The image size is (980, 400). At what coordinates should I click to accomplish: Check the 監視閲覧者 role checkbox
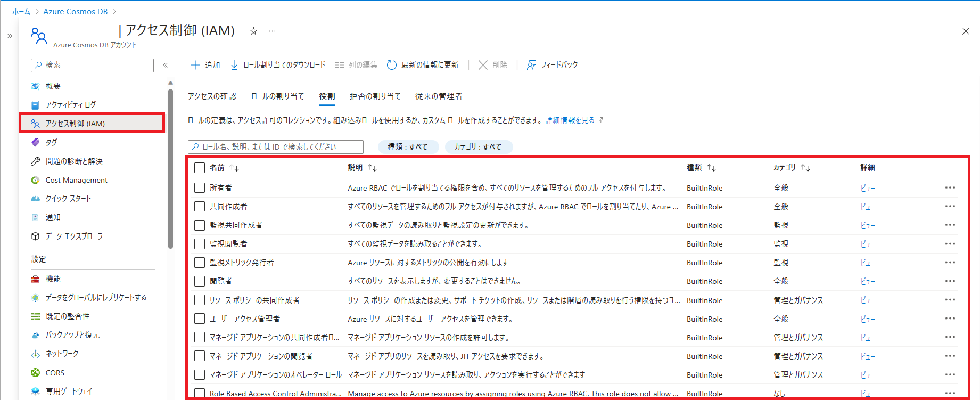click(x=200, y=244)
